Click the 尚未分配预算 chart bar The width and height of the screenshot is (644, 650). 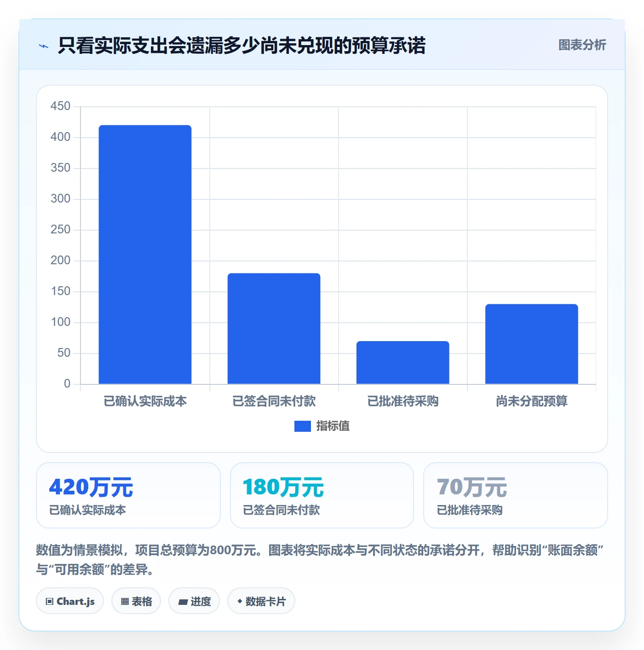(x=531, y=344)
